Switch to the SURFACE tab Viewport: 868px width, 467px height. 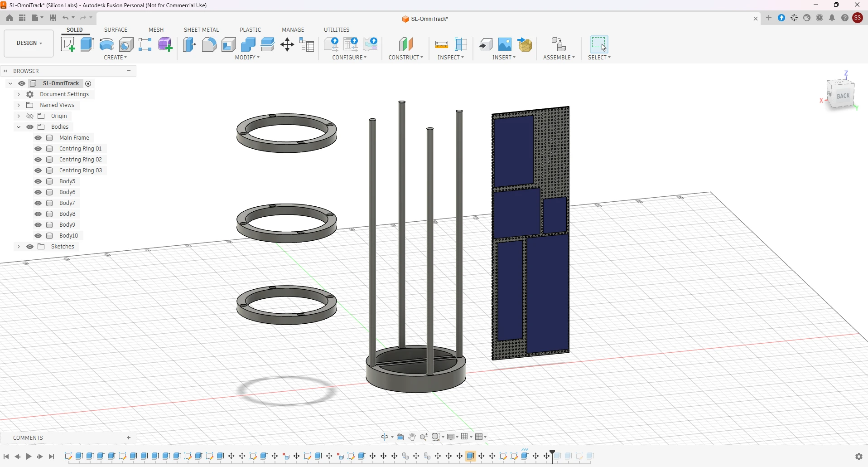point(116,30)
